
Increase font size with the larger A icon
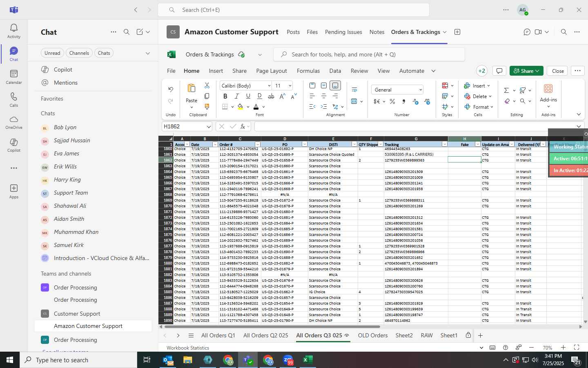(x=283, y=96)
